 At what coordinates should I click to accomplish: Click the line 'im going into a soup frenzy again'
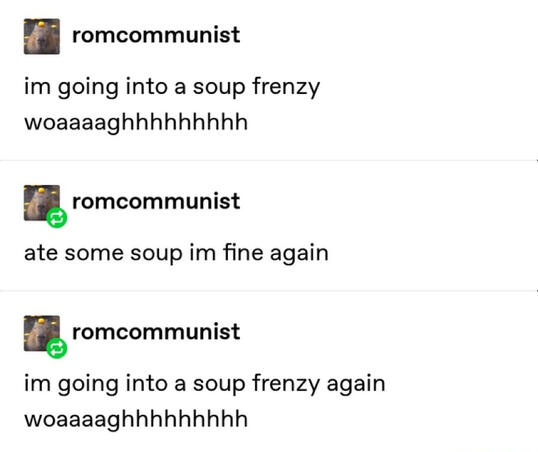point(204,384)
